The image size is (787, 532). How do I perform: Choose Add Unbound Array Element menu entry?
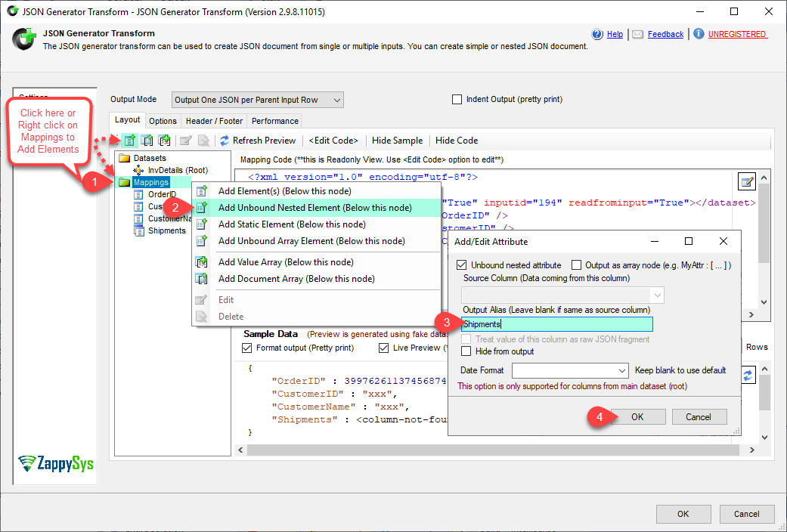316,241
